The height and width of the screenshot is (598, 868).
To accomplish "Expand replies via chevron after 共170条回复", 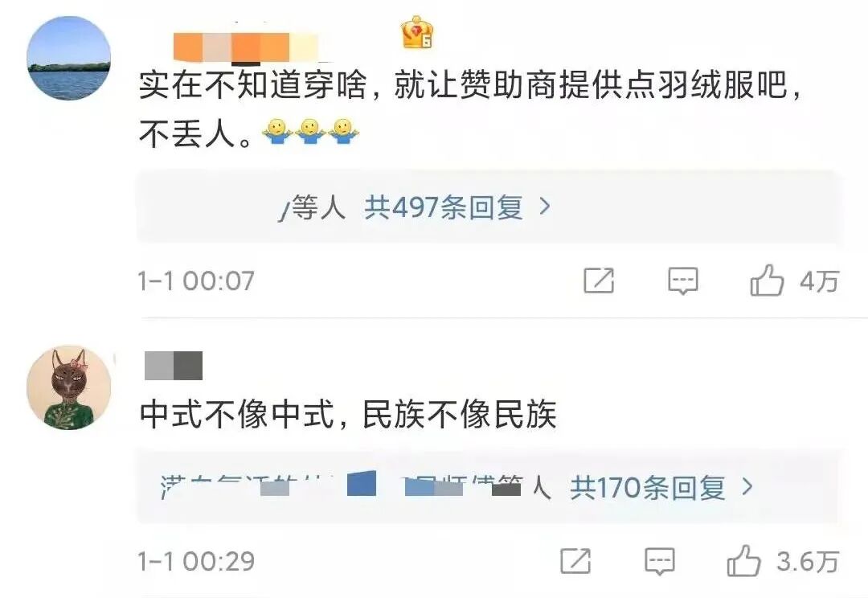I will [x=747, y=487].
